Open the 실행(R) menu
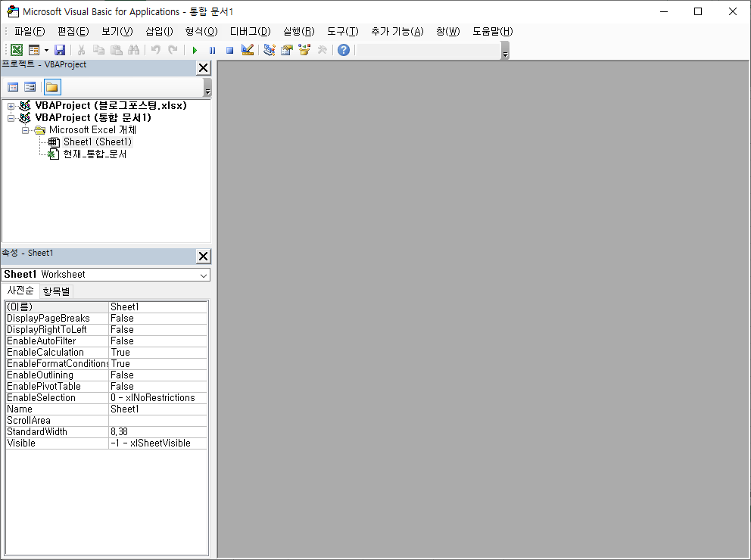Viewport: 751px width, 560px height. [x=299, y=32]
